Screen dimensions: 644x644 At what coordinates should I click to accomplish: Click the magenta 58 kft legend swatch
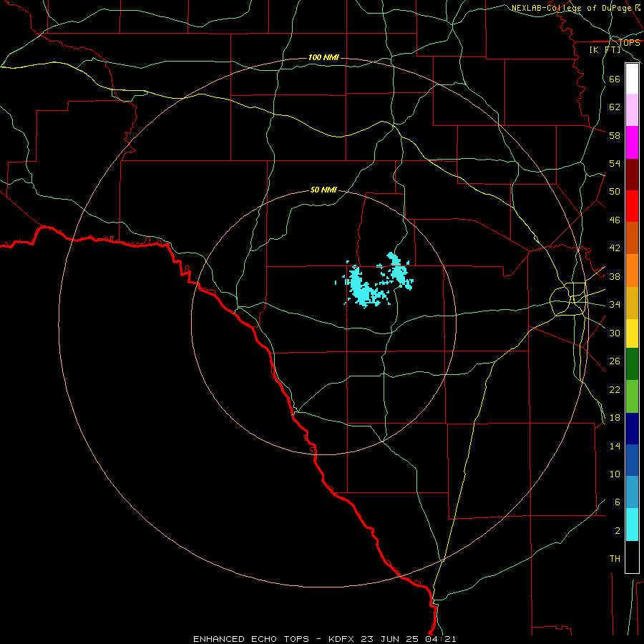click(x=632, y=142)
